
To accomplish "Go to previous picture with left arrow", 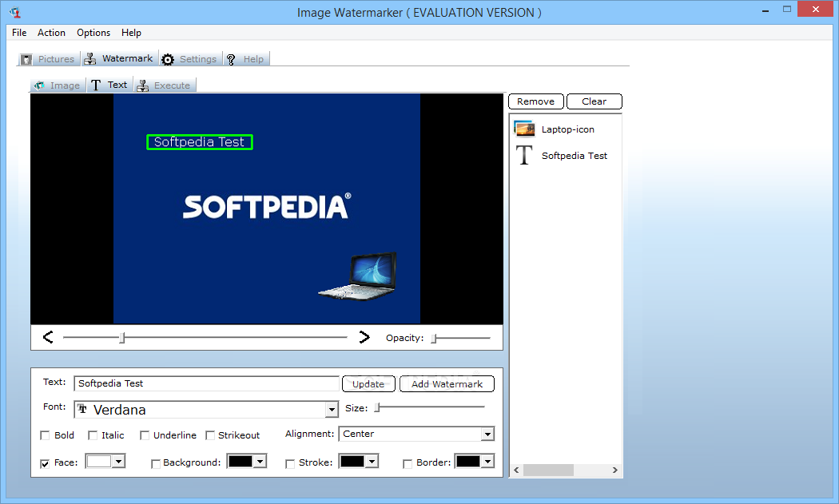I will coord(48,337).
